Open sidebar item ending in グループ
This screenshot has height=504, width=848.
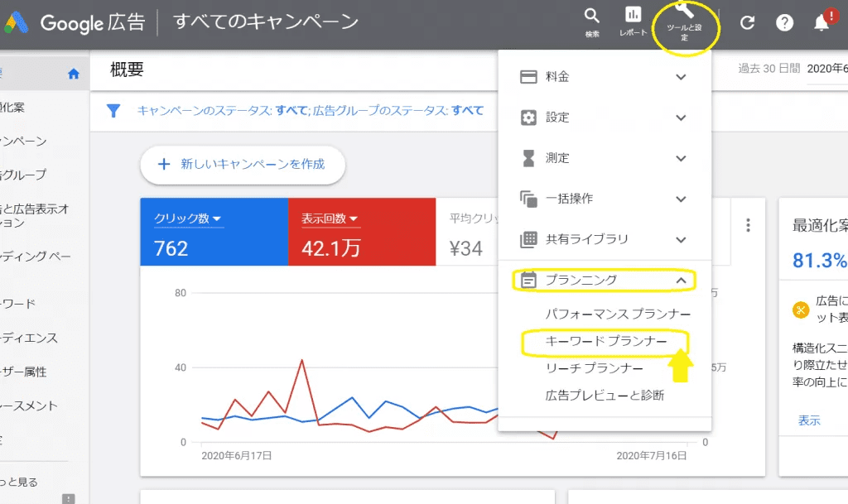(23, 175)
